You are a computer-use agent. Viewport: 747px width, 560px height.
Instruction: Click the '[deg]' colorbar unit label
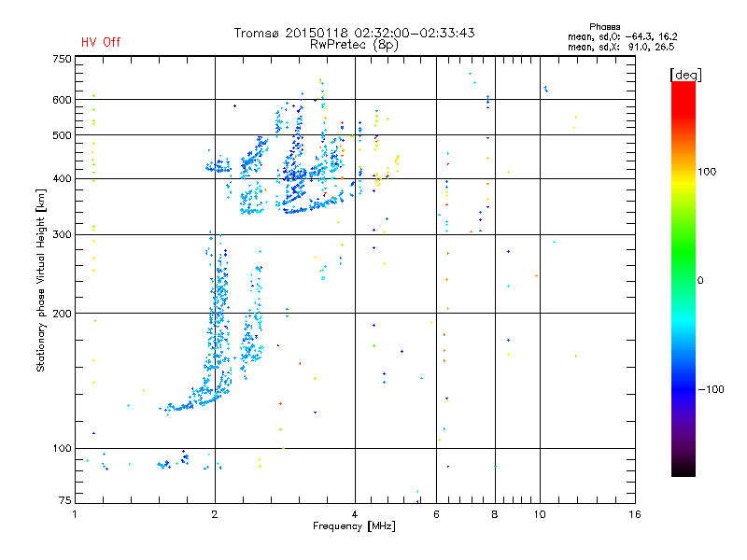[x=685, y=75]
